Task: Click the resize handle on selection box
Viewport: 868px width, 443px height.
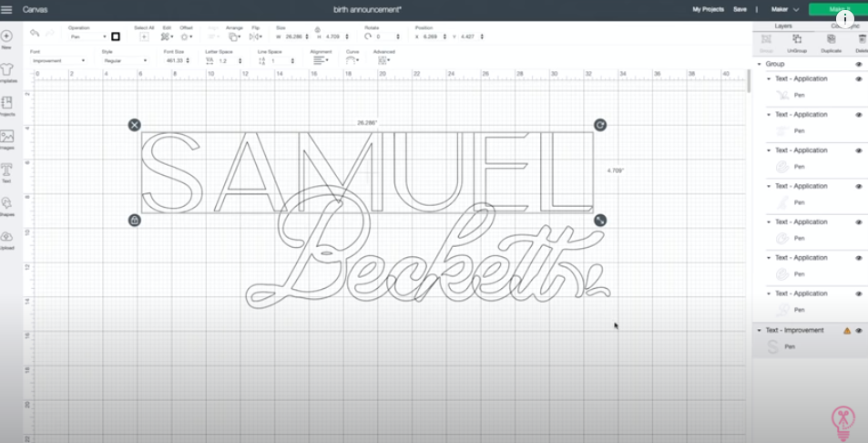Action: pyautogui.click(x=600, y=221)
